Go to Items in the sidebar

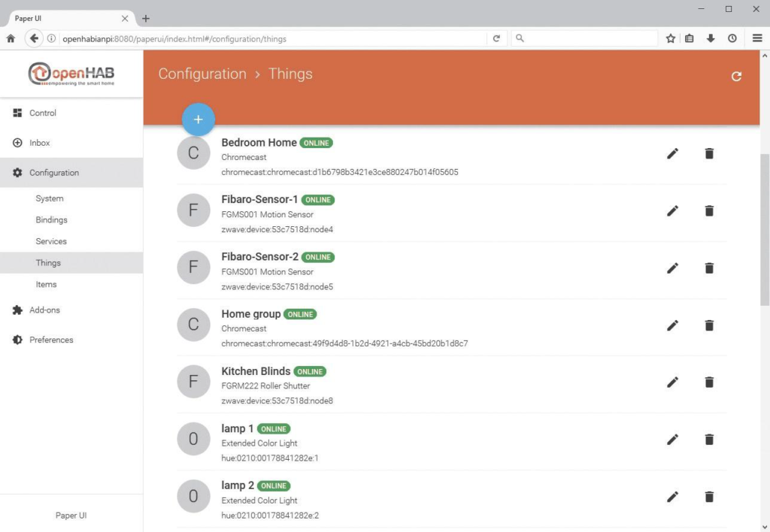(x=47, y=284)
